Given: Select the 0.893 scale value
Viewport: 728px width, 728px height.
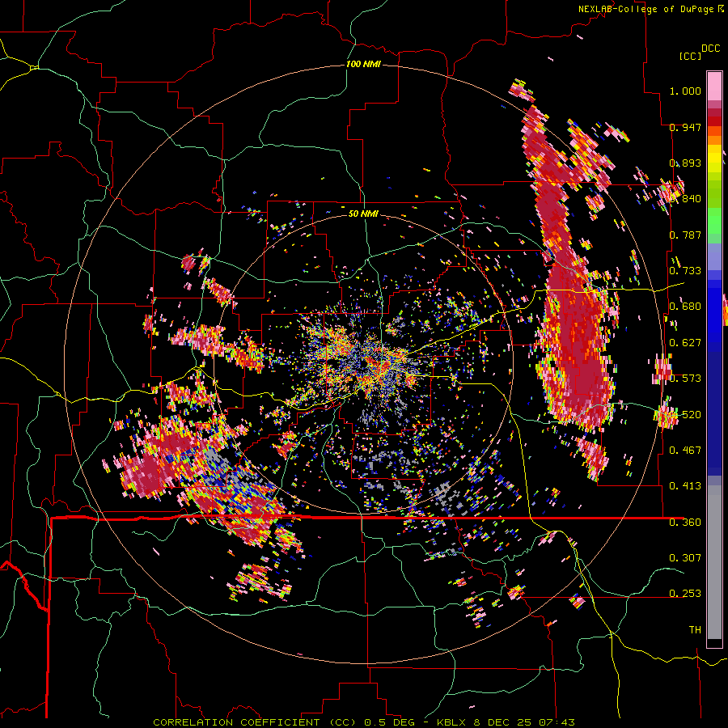Looking at the screenshot, I should (x=685, y=163).
